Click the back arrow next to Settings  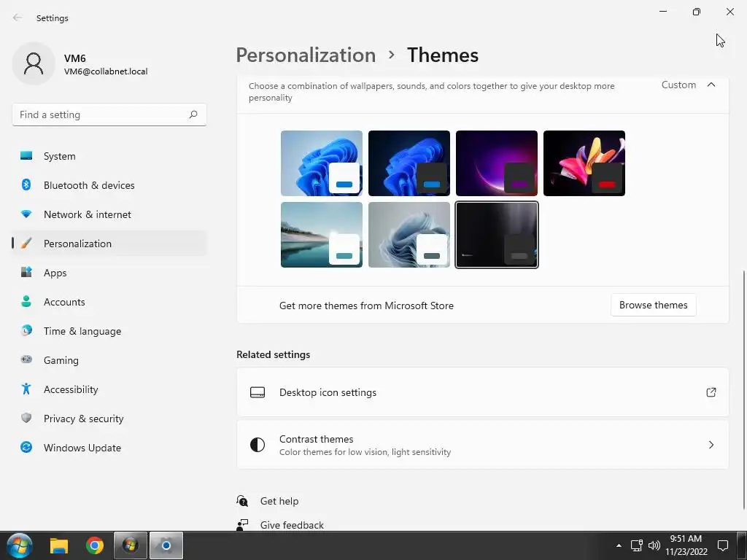18,17
